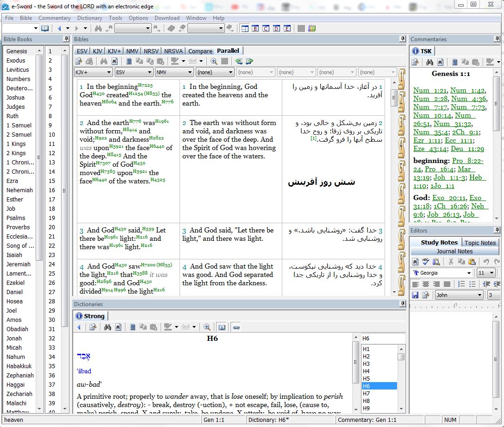The width and height of the screenshot is (504, 427).
Task: Follow the Pro 16:4 cross-reference link
Action: (439, 169)
